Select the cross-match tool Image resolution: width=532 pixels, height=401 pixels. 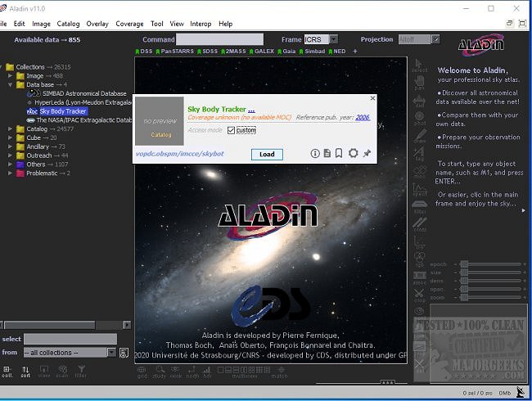click(x=419, y=224)
